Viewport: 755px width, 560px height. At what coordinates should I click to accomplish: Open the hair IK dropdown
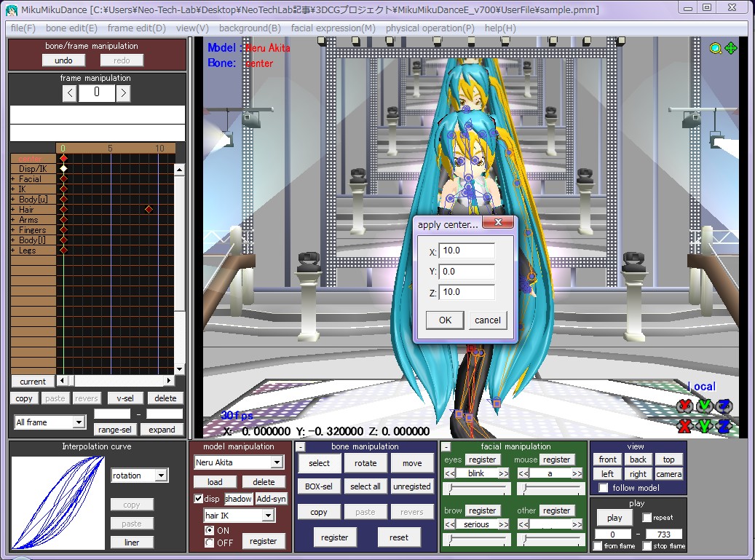(268, 516)
